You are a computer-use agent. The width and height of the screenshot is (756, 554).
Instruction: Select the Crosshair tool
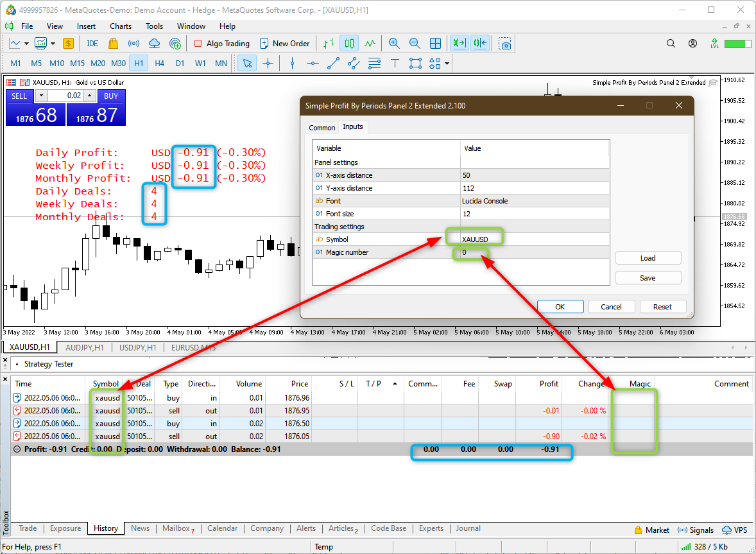coord(268,63)
